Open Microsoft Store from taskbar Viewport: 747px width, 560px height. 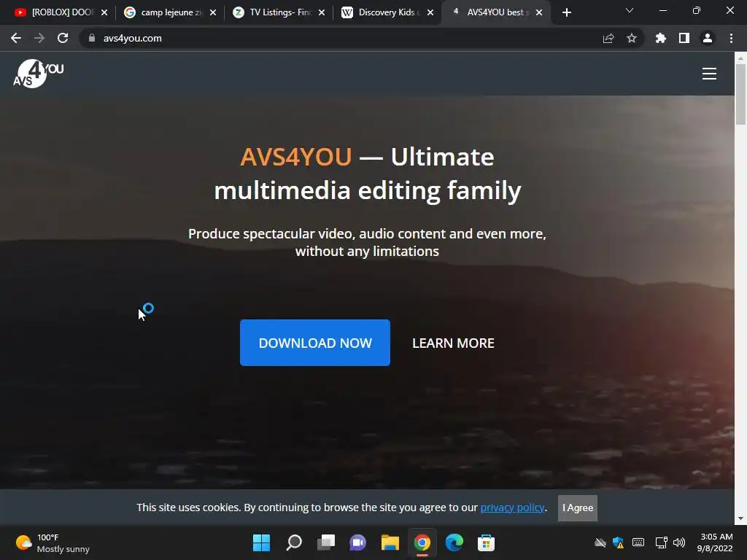(486, 542)
